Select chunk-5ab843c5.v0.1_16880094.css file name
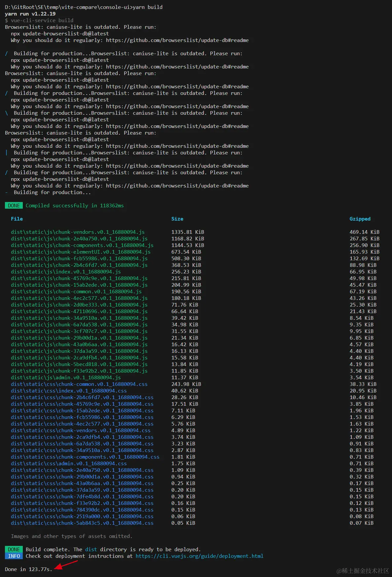The image size is (392, 577). coord(82,523)
